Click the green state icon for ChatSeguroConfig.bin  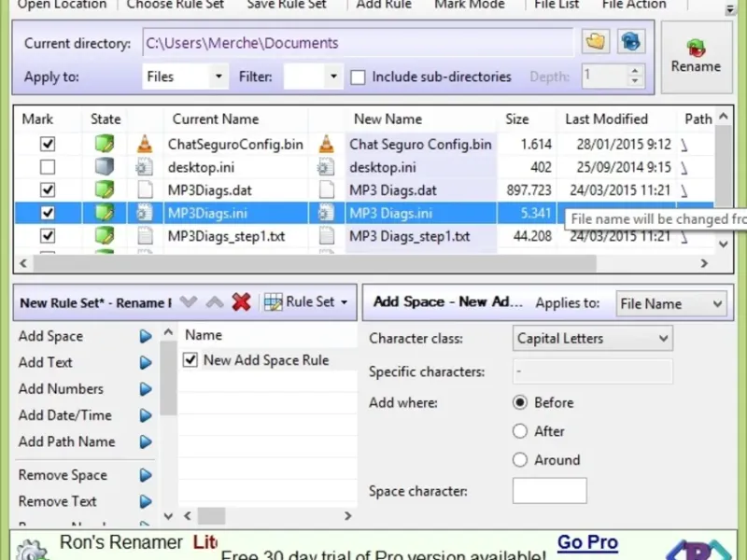tap(105, 144)
